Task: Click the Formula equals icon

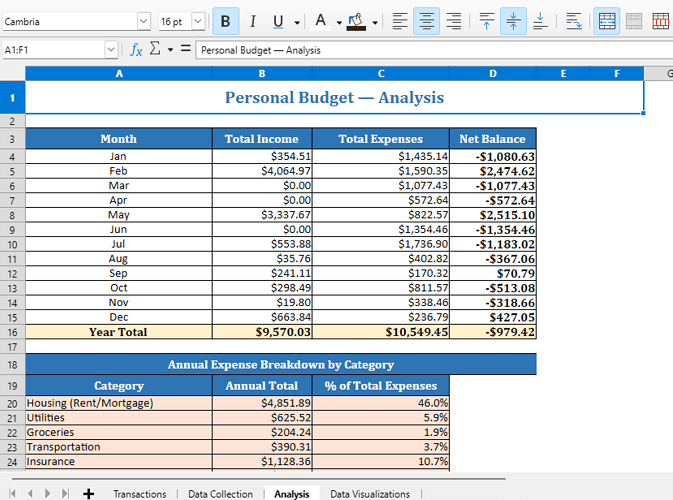Action: coord(185,48)
